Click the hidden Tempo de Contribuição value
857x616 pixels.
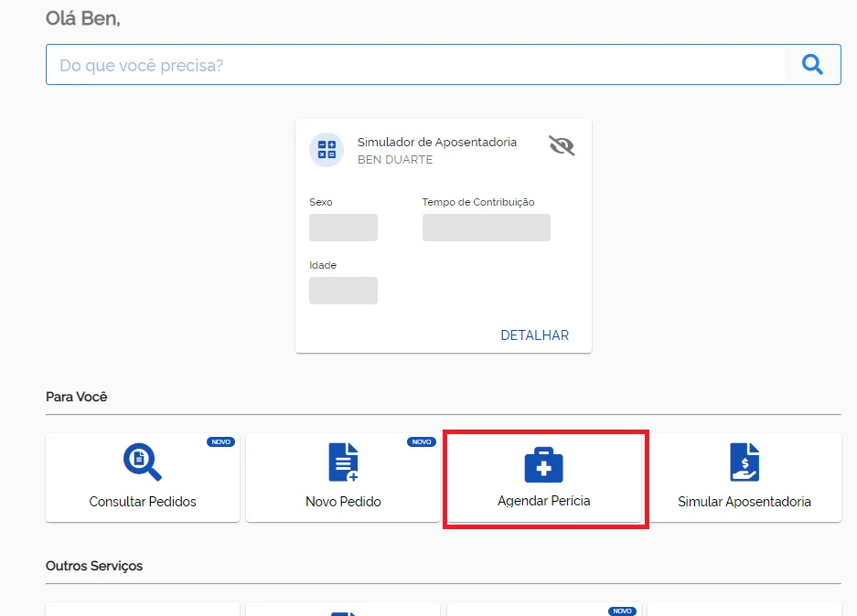pyautogui.click(x=487, y=228)
